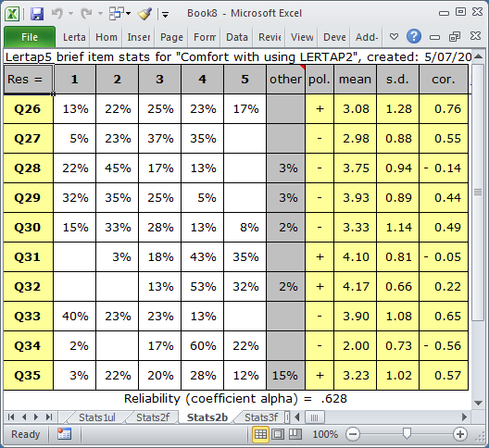Click the Excel application icon
The image size is (489, 448).
click(x=12, y=13)
